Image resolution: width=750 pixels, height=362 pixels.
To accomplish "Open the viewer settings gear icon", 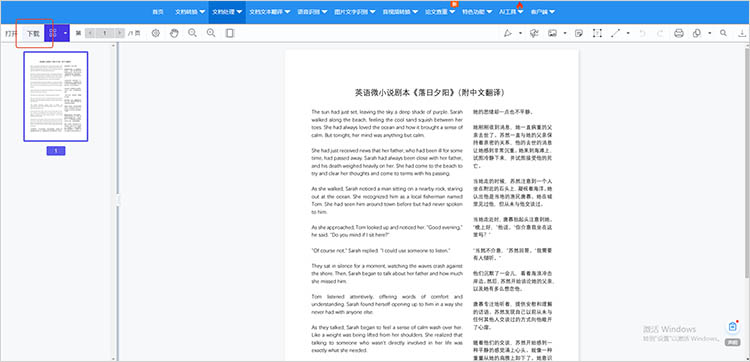I will (x=155, y=33).
